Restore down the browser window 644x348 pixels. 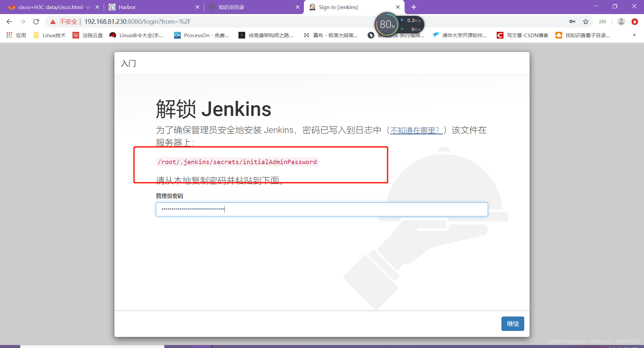point(615,6)
